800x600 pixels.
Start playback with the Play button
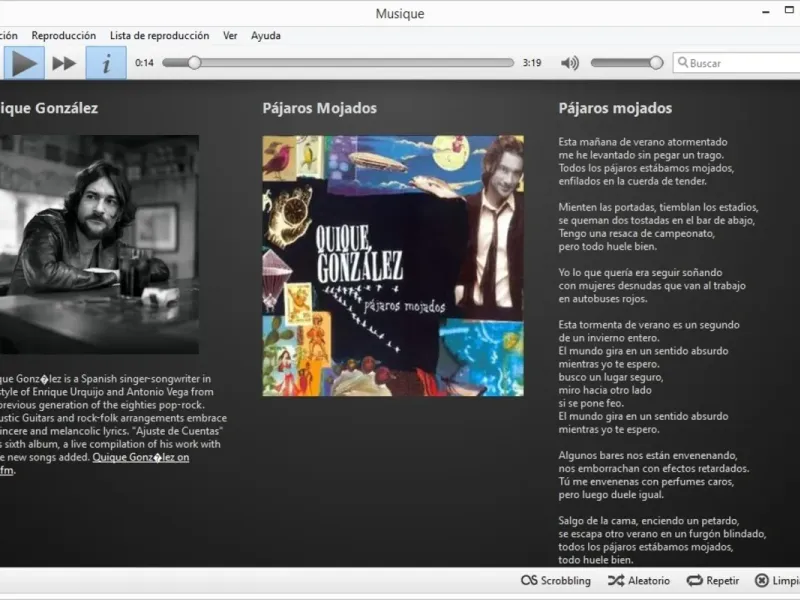[24, 63]
